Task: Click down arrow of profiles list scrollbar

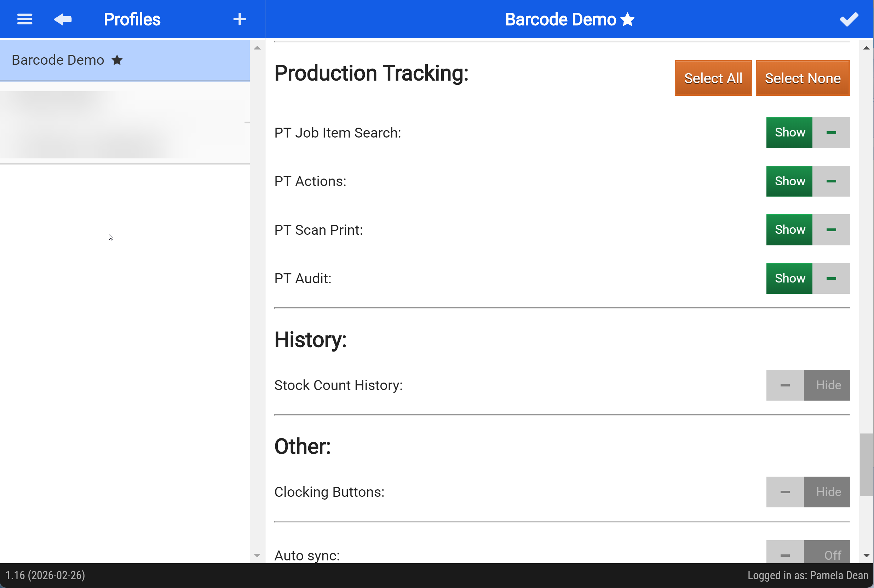Action: pos(257,555)
